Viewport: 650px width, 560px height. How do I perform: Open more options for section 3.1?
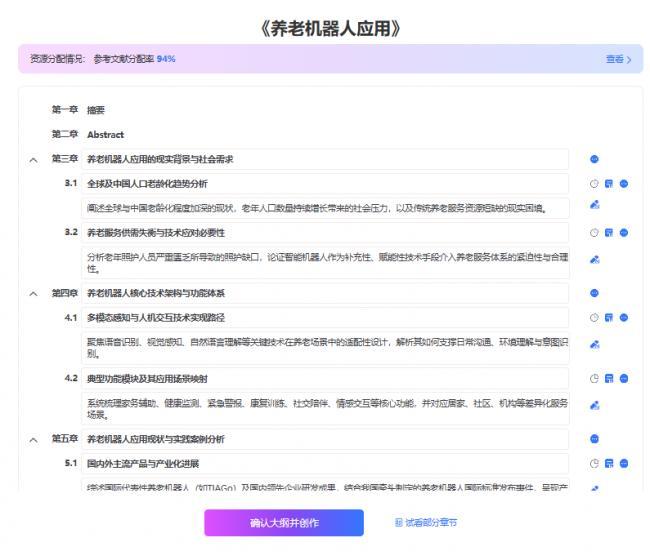coord(623,184)
